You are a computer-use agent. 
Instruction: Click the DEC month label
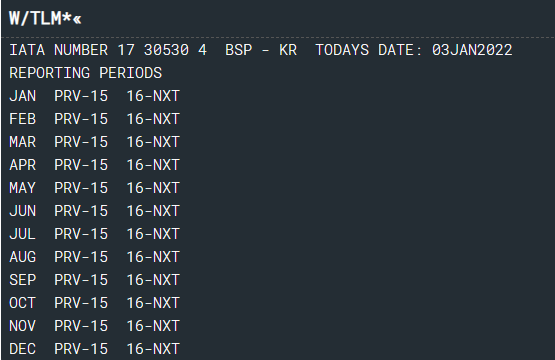(x=23, y=349)
